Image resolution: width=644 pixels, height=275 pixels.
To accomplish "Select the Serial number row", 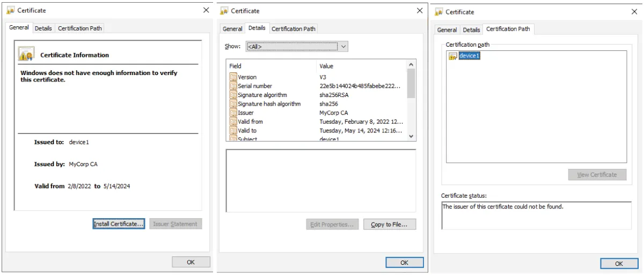I will pos(317,86).
